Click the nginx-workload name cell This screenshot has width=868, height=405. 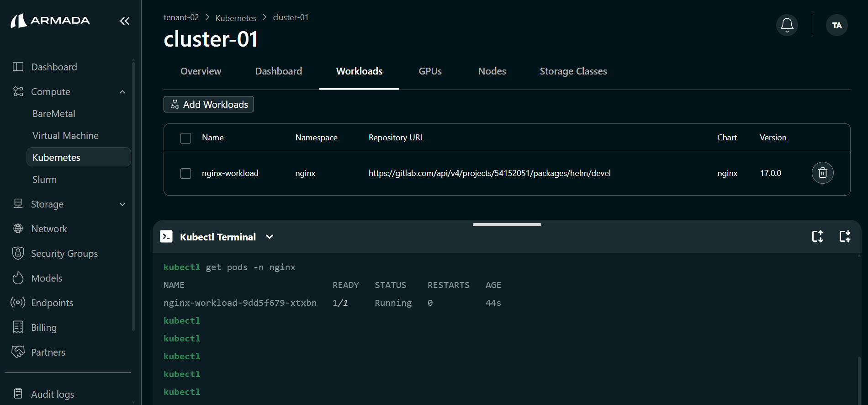(230, 173)
